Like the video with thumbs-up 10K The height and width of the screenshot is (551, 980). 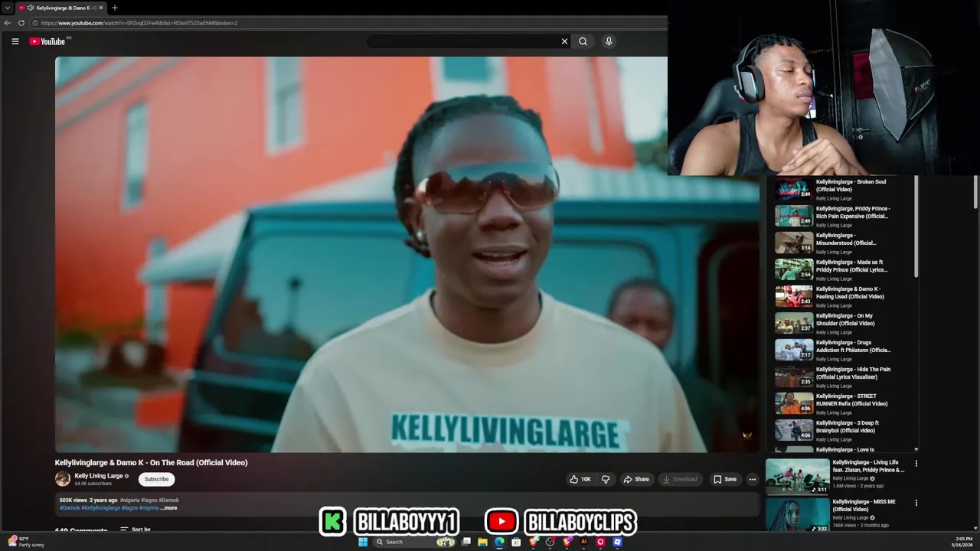[580, 479]
